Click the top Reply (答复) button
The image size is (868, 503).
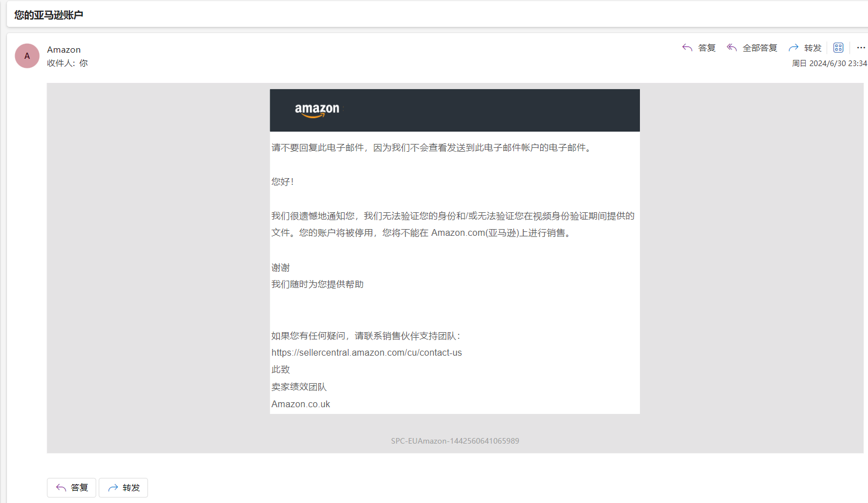(699, 48)
